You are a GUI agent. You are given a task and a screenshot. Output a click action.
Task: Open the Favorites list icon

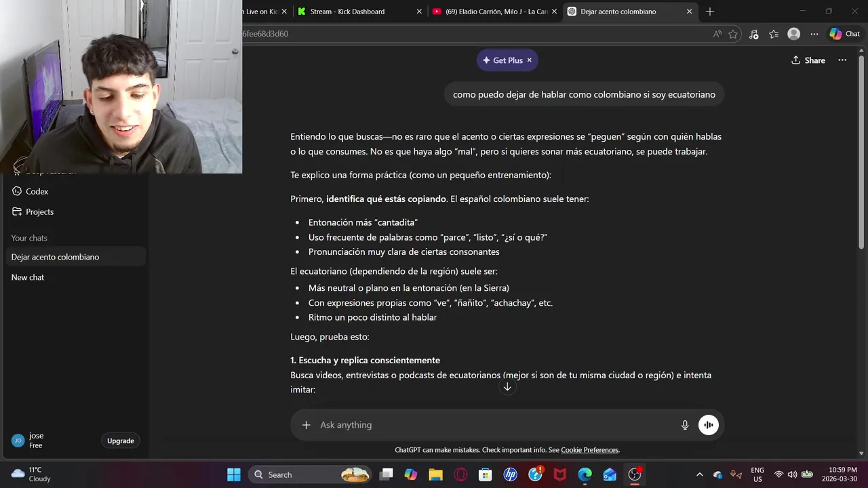[774, 34]
